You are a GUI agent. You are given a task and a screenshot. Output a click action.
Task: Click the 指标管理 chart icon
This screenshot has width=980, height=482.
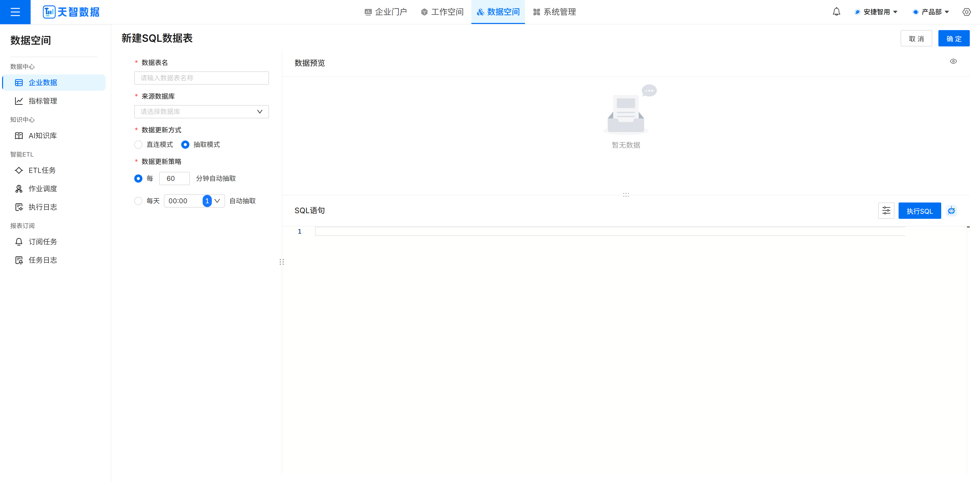19,101
